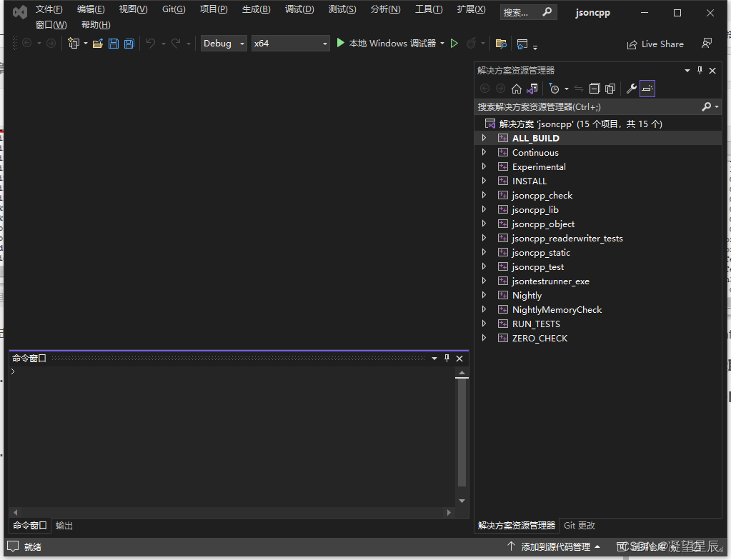Pin the Solution Explorer panel
731x560 pixels.
click(700, 70)
